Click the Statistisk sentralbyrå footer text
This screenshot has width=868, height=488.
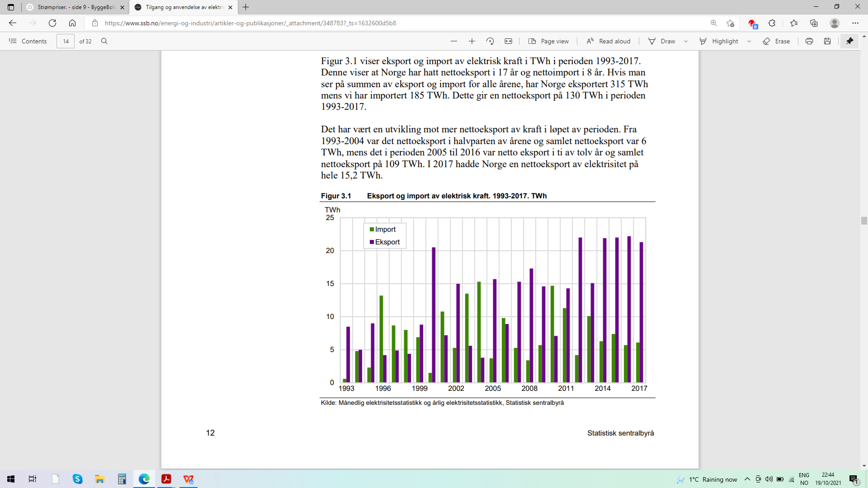pos(620,433)
